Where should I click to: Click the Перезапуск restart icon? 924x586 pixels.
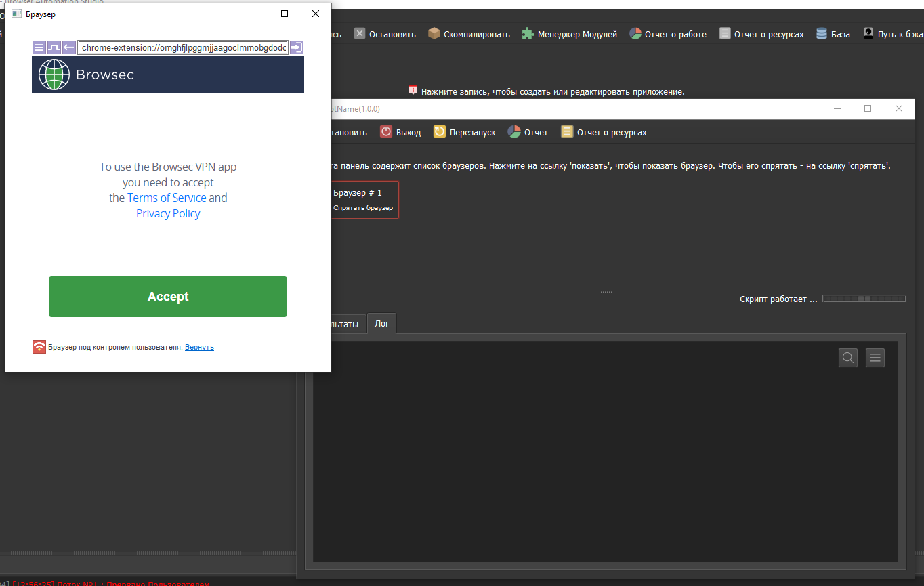pyautogui.click(x=439, y=132)
